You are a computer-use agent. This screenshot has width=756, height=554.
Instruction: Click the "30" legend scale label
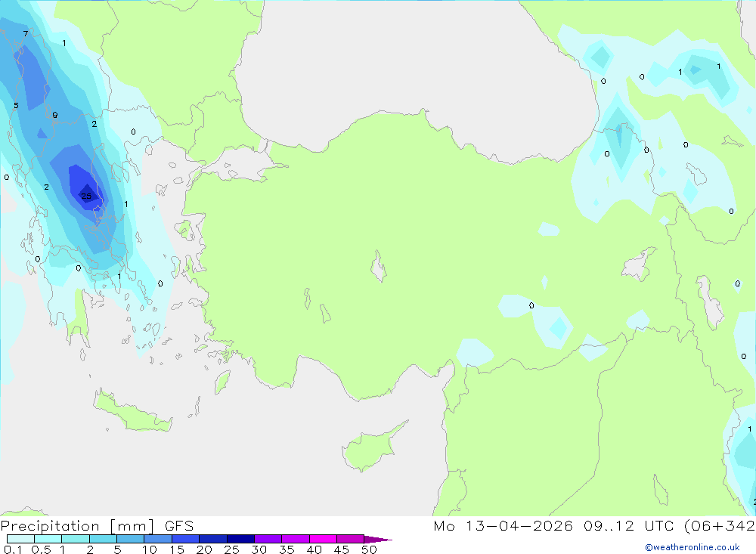(x=259, y=549)
